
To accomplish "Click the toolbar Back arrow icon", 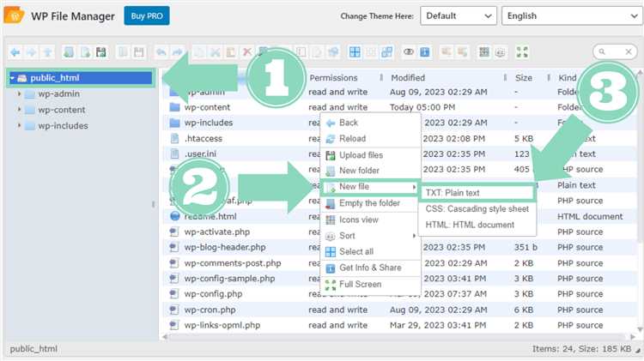I will coord(15,52).
